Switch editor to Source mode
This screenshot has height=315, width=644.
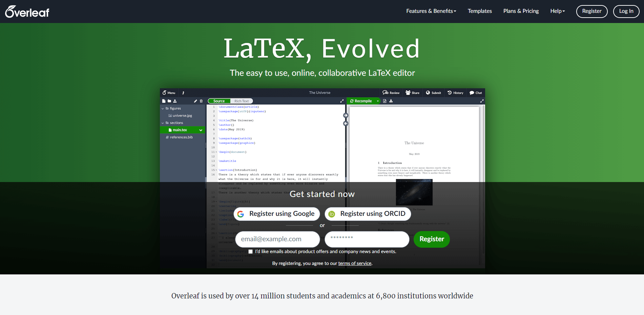coord(219,101)
